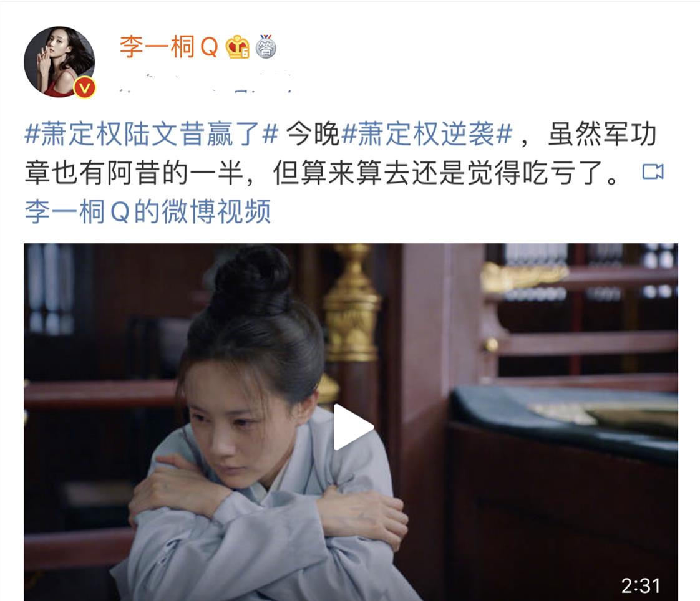Image resolution: width=700 pixels, height=601 pixels.
Task: Click the silver 答 medal icon
Action: pos(266,46)
